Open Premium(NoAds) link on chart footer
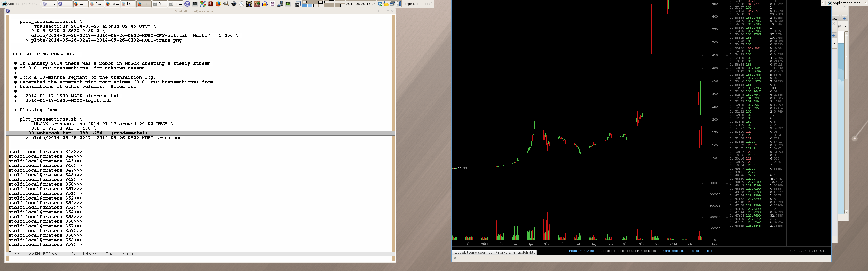 point(581,251)
